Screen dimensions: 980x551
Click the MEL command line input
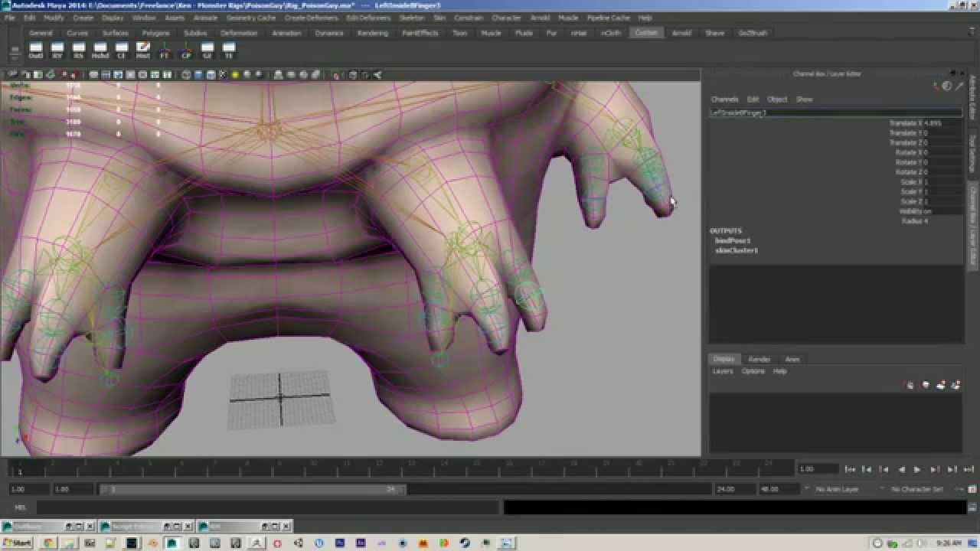268,507
